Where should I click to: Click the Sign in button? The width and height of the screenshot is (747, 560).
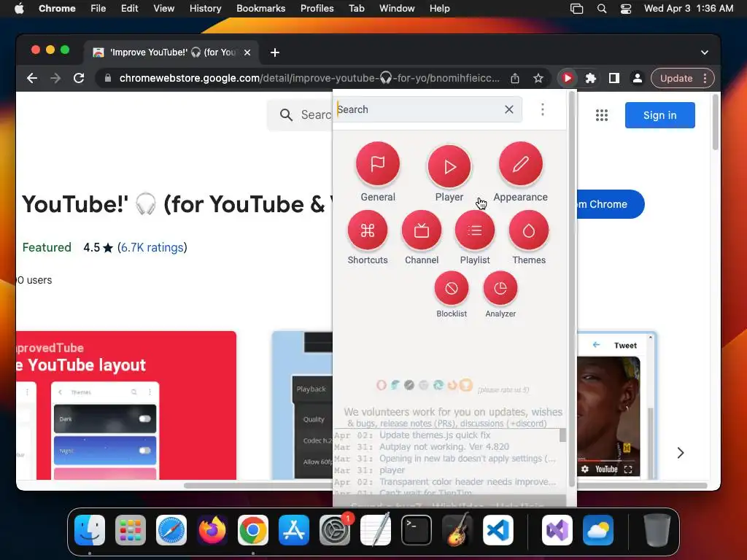point(659,115)
